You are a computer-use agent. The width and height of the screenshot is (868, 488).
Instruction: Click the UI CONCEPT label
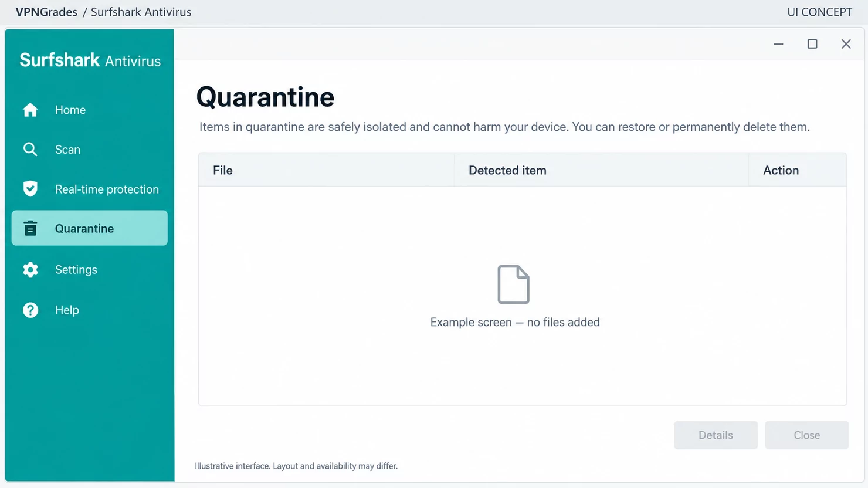pos(819,12)
